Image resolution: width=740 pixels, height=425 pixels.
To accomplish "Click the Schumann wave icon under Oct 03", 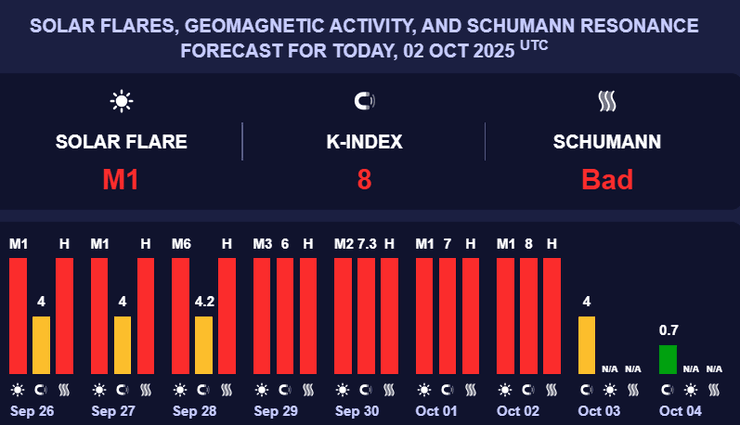I will click(x=633, y=390).
